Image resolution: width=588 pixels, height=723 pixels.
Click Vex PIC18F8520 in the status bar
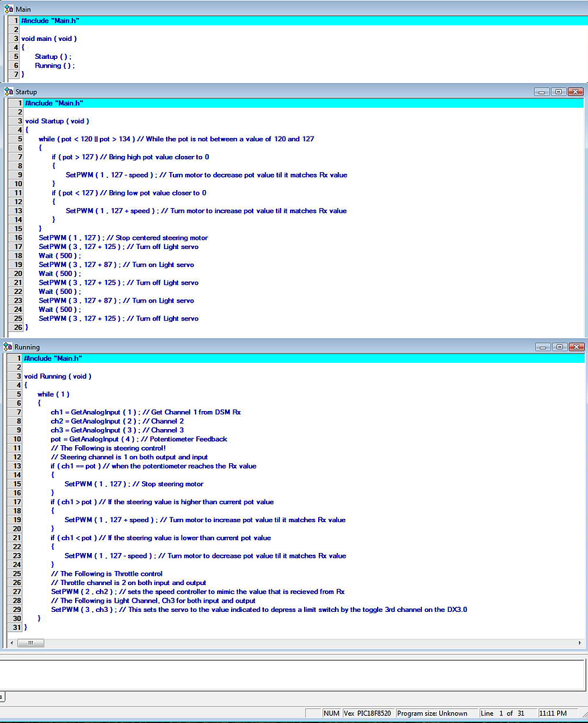tap(368, 713)
